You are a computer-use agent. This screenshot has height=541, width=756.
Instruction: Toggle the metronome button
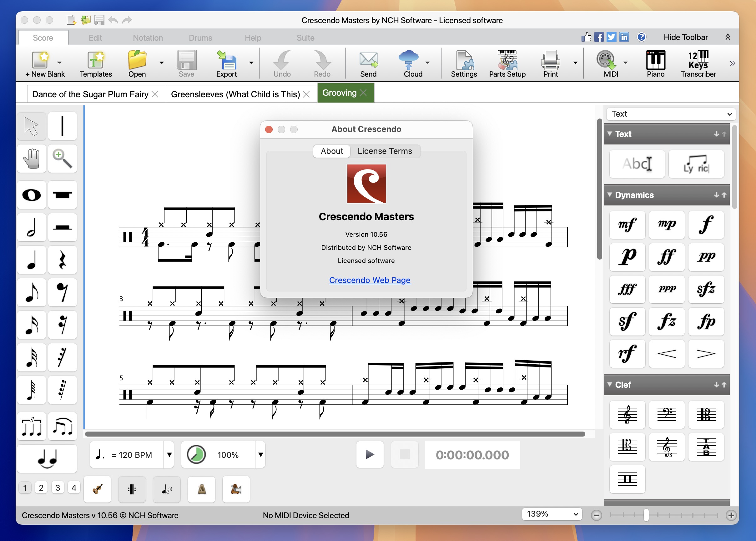[x=201, y=489]
